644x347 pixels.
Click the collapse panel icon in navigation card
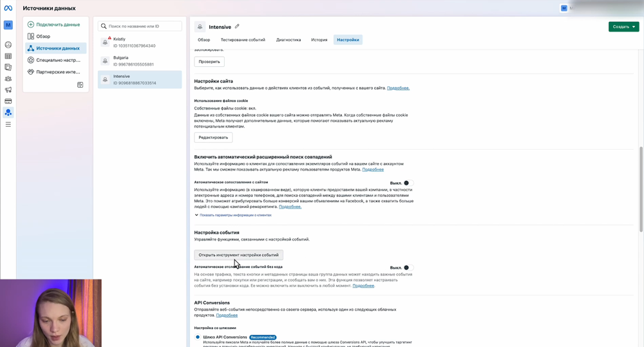[80, 84]
